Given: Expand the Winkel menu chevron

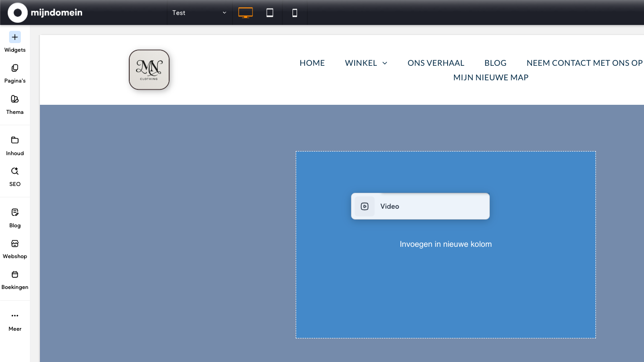Looking at the screenshot, I should click(385, 63).
